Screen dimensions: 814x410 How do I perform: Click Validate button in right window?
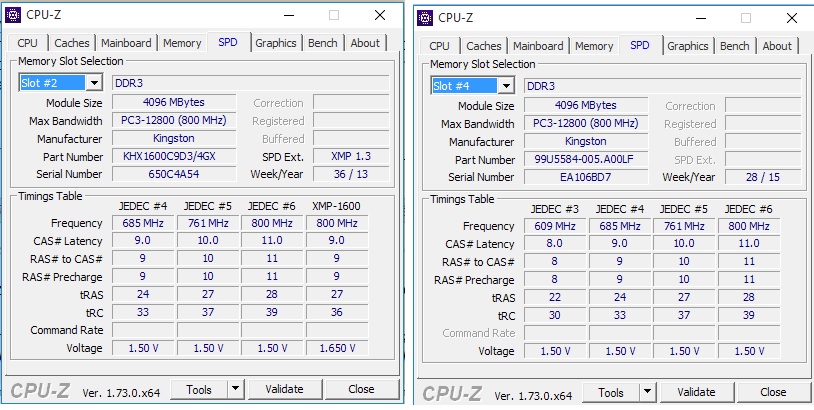point(697,392)
